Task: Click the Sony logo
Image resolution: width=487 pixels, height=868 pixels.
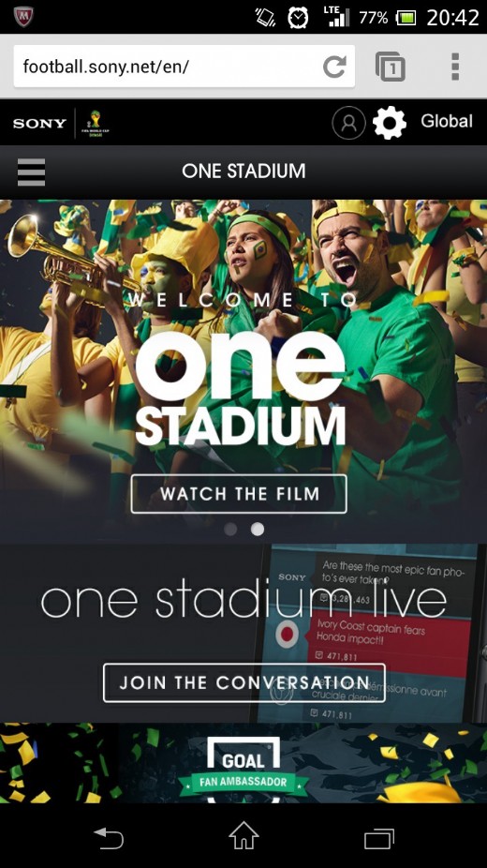Action: click(39, 123)
